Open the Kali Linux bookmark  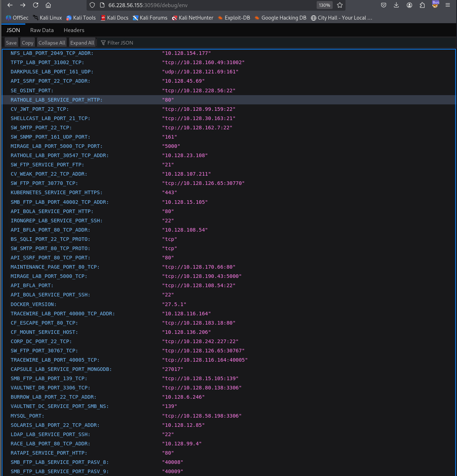pos(47,18)
